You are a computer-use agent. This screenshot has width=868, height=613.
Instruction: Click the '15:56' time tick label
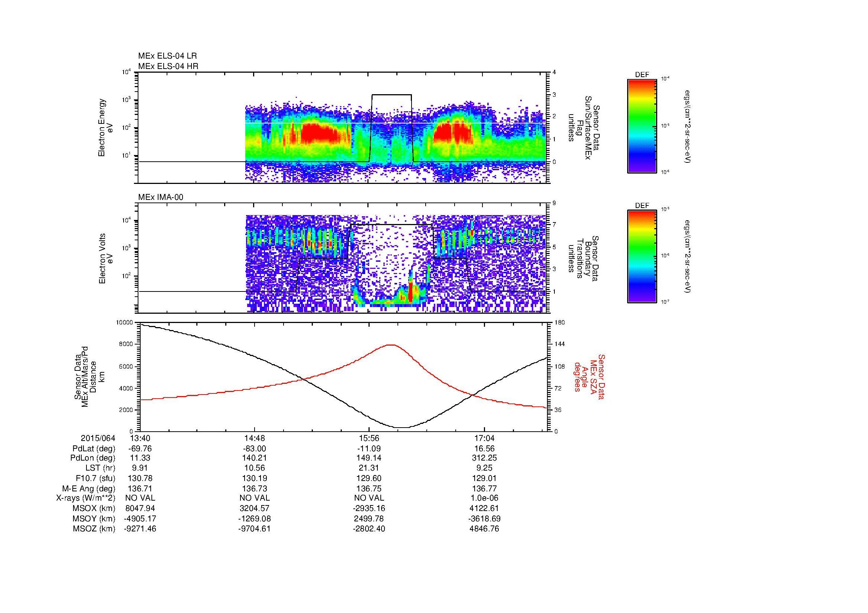click(369, 438)
